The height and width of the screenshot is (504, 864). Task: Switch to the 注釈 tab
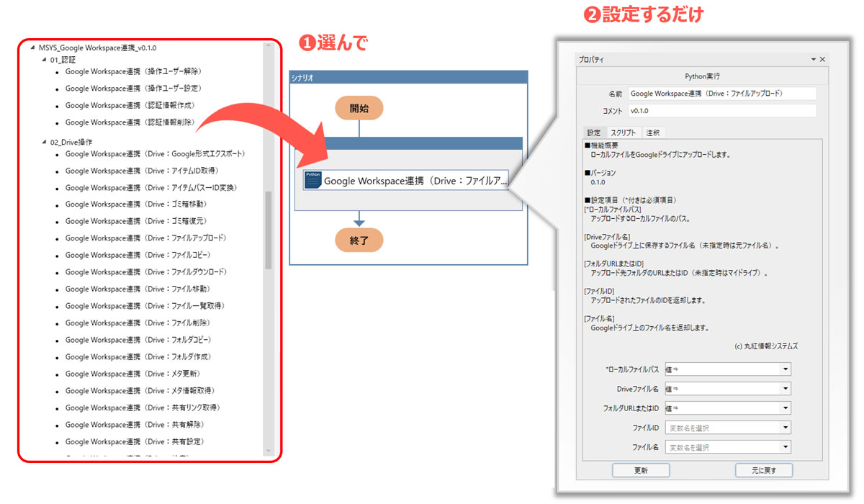[x=652, y=132]
